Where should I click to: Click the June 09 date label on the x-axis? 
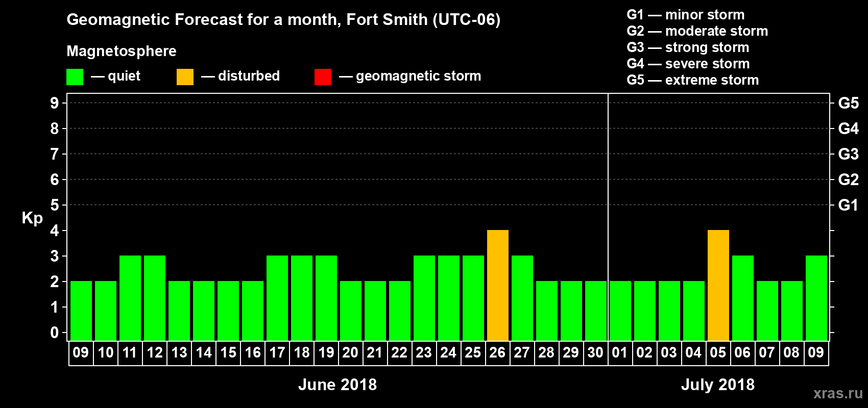[81, 352]
